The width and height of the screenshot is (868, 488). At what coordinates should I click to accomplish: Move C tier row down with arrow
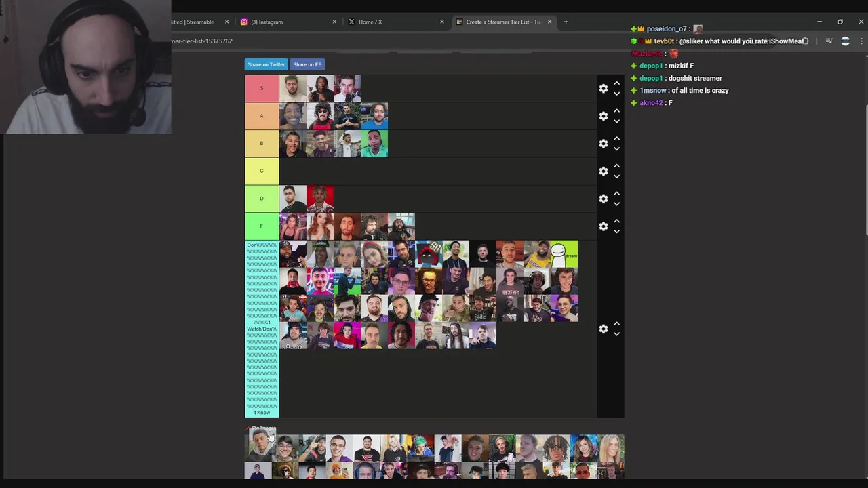tap(616, 176)
